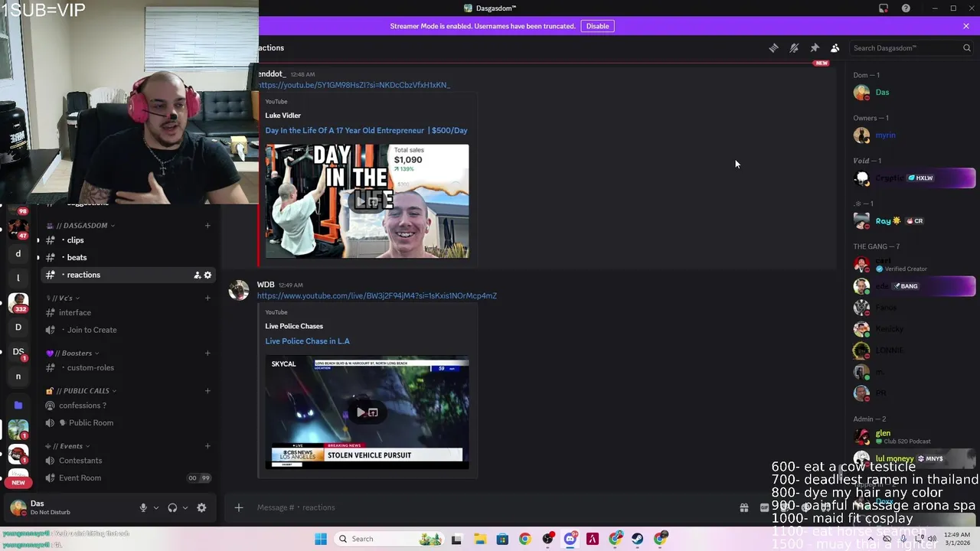Viewport: 980px width, 551px height.
Task: Open the blue server folder icon
Action: [18, 405]
